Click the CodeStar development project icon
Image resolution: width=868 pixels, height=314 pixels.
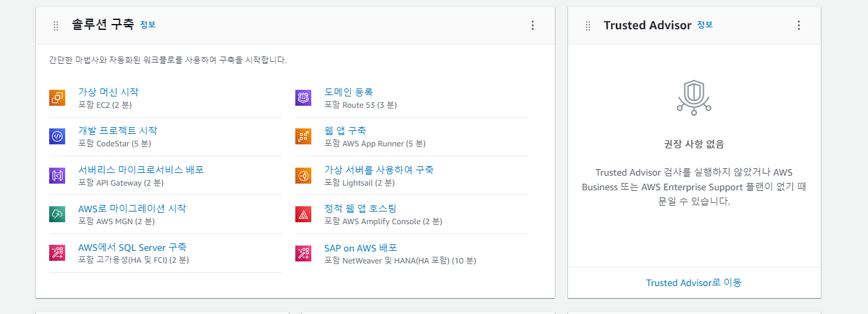(57, 136)
